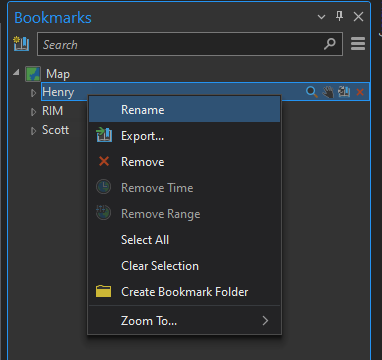The height and width of the screenshot is (360, 382).
Task: Open the Bookmarks pane hamburger menu
Action: click(358, 44)
